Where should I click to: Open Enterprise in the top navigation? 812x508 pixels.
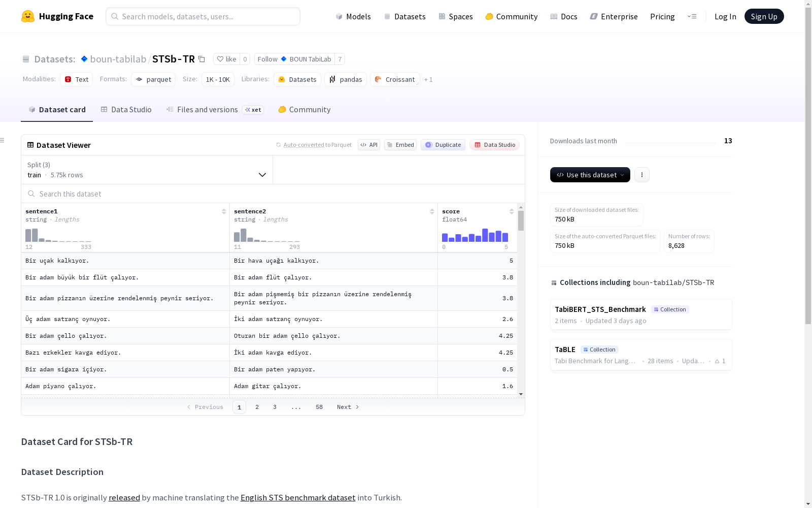point(614,16)
